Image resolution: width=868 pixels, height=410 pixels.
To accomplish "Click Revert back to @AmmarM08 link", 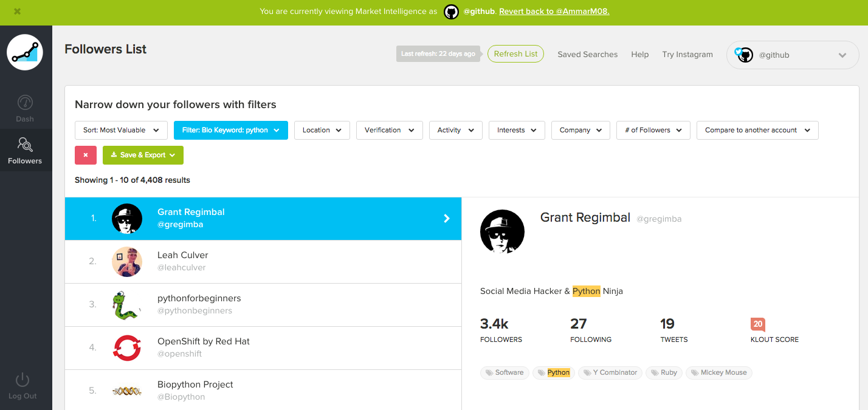I will (554, 12).
